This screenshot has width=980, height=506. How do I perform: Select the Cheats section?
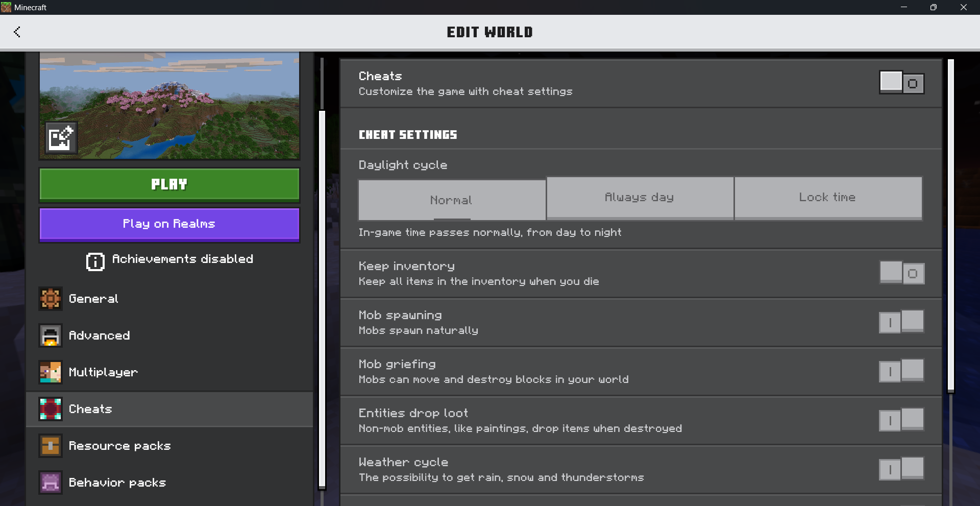coord(169,409)
